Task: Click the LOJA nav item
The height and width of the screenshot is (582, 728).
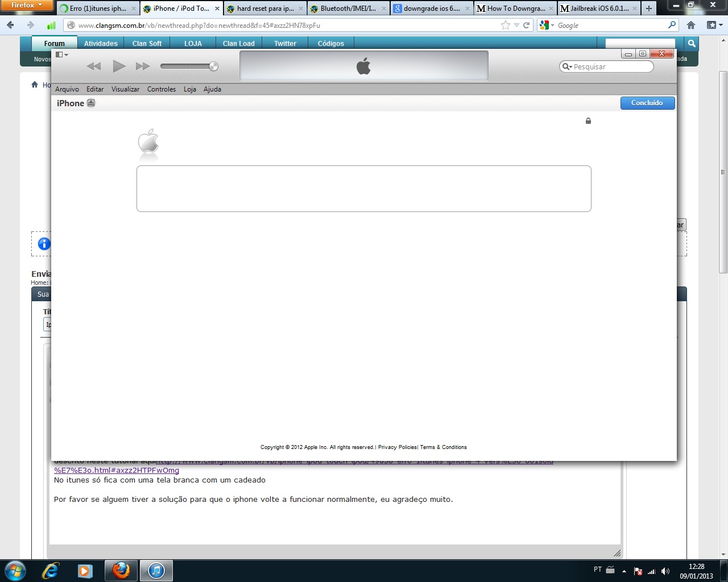Action: coord(193,44)
